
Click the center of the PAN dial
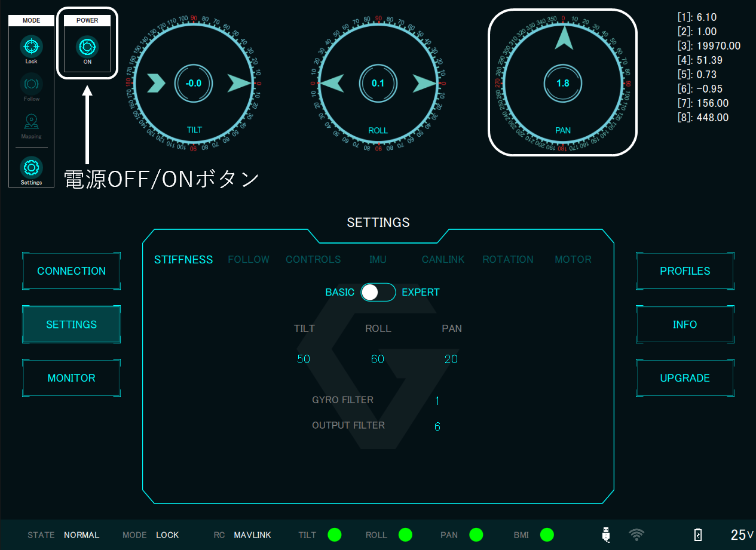(562, 84)
